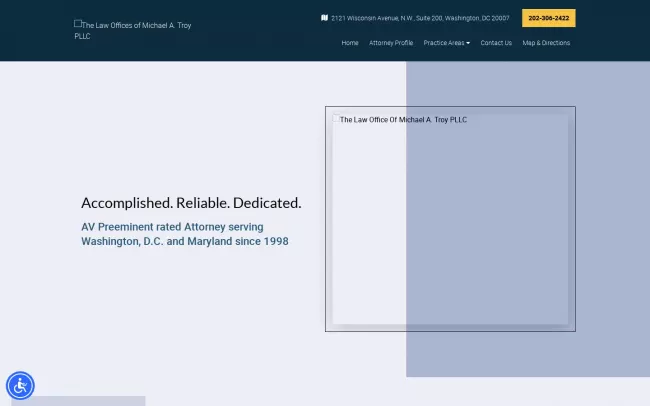Click the broken logo image in header
This screenshot has width=650, height=406.
(x=78, y=24)
